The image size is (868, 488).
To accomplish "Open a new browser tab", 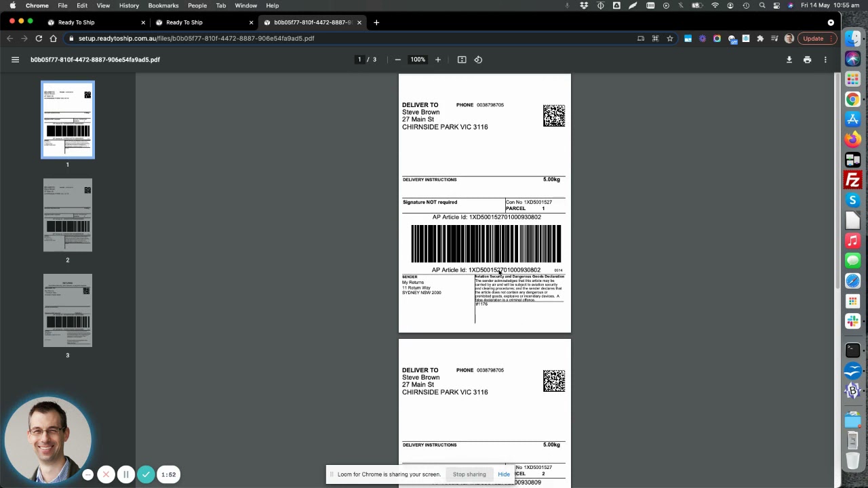I will [x=376, y=22].
